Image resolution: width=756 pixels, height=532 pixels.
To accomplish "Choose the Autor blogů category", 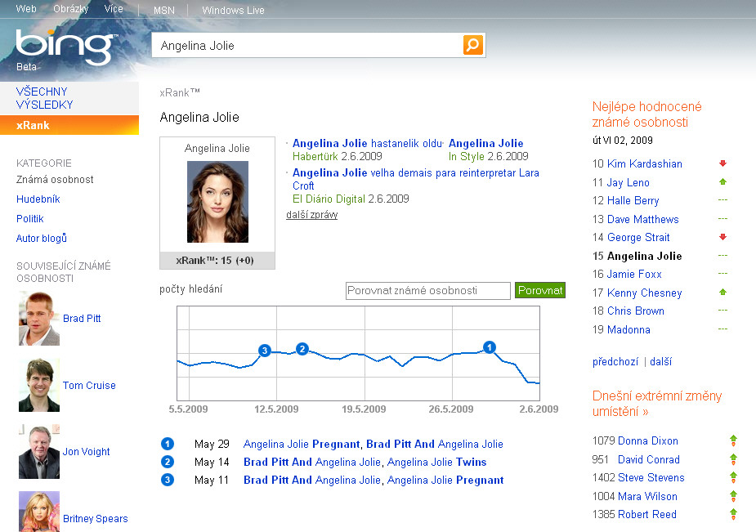I will pos(42,238).
